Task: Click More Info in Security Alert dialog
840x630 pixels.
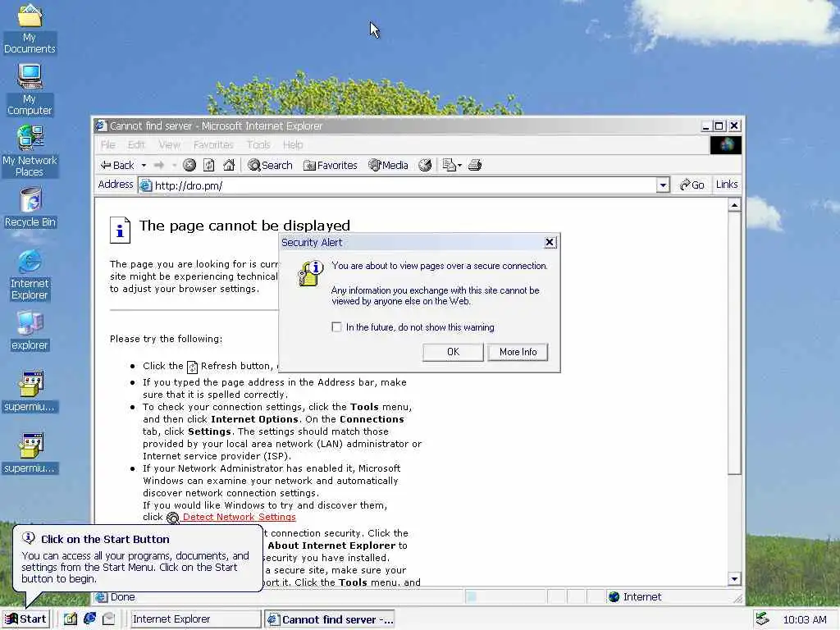Action: [518, 352]
